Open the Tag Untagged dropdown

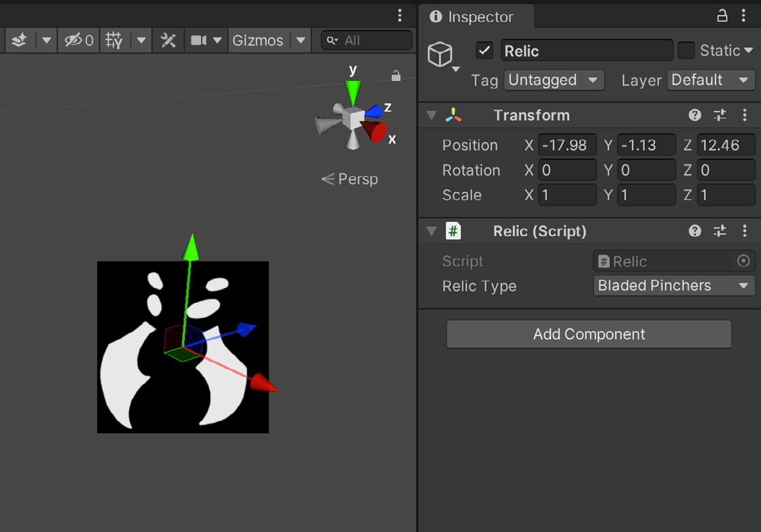[x=554, y=80]
